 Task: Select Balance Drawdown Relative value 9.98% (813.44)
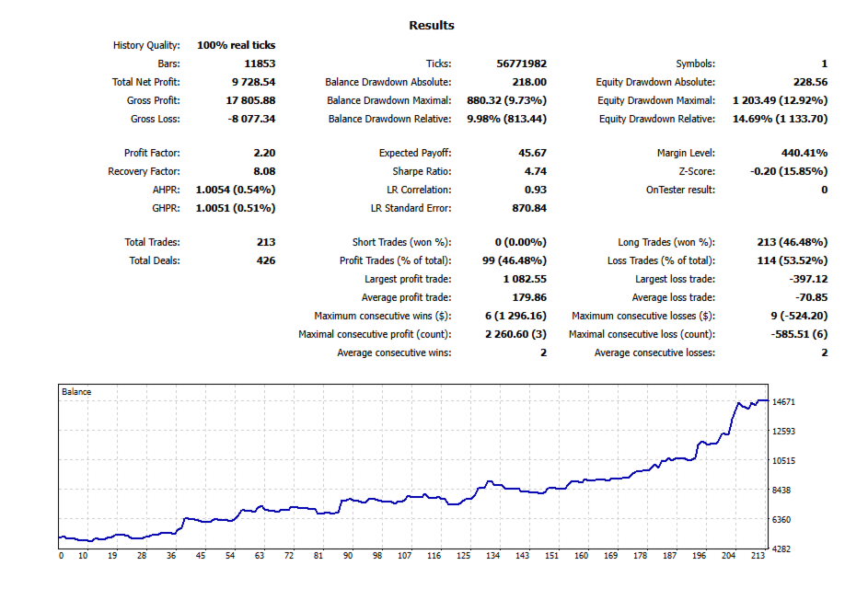coord(506,119)
